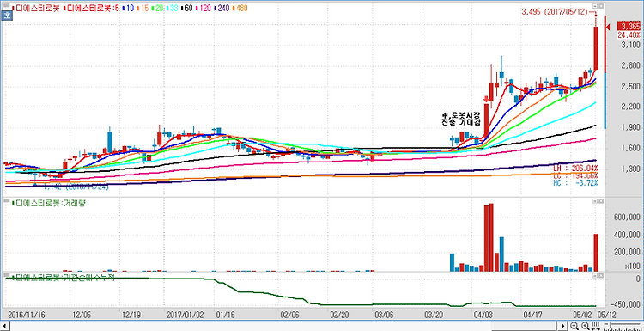
Task: Click the LH : 206.04% statistic
Action: point(575,169)
